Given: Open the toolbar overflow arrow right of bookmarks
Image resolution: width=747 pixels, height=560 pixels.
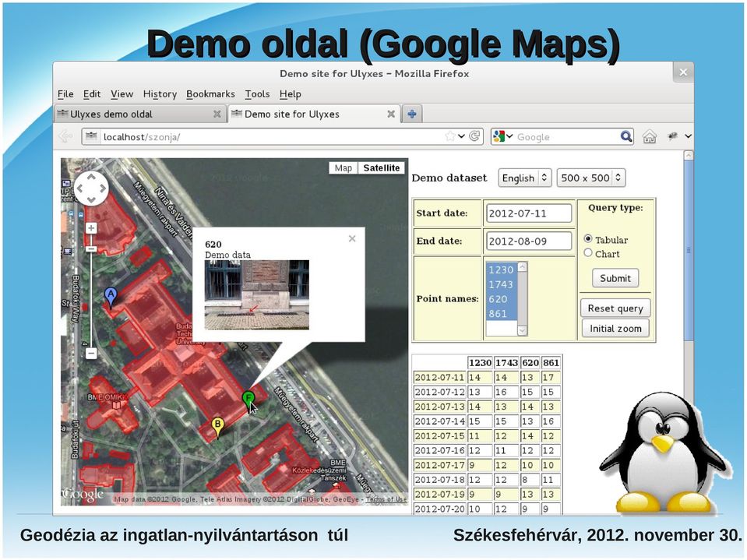Looking at the screenshot, I should (688, 136).
